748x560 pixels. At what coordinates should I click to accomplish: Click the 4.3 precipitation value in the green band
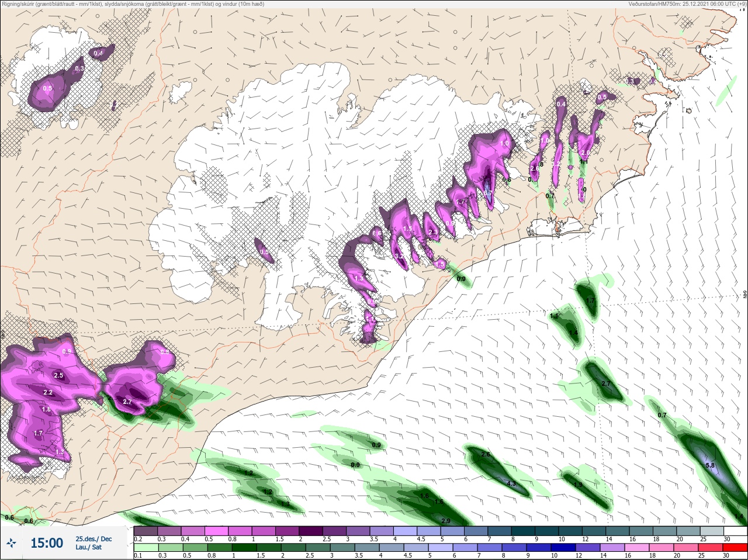click(511, 483)
